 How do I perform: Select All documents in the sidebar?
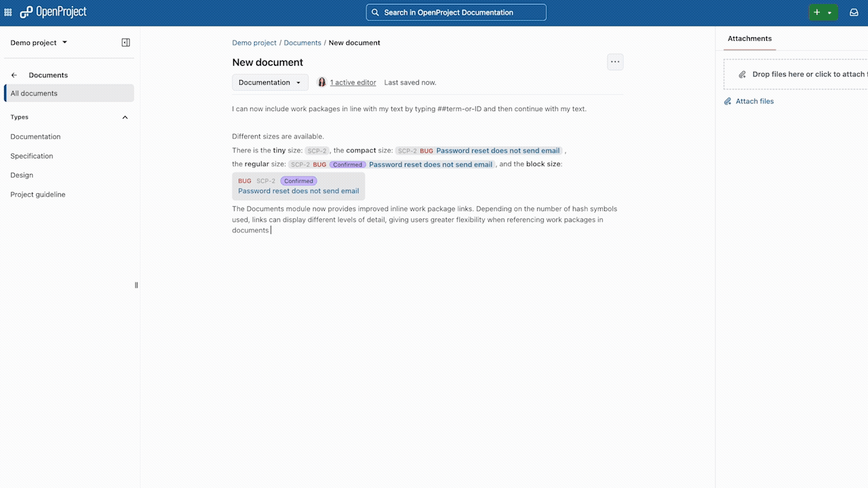coord(69,94)
